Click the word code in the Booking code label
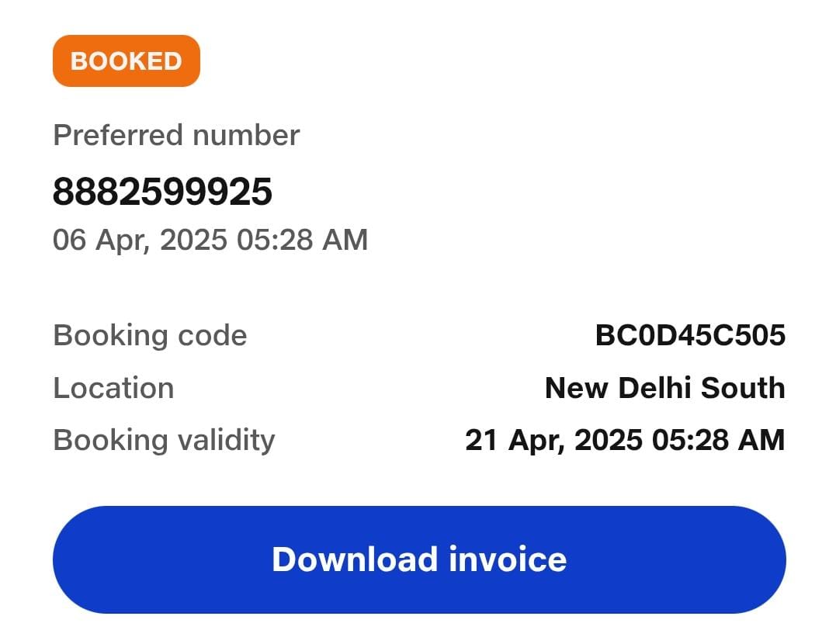Viewport: 836px width, 644px height. coord(213,335)
